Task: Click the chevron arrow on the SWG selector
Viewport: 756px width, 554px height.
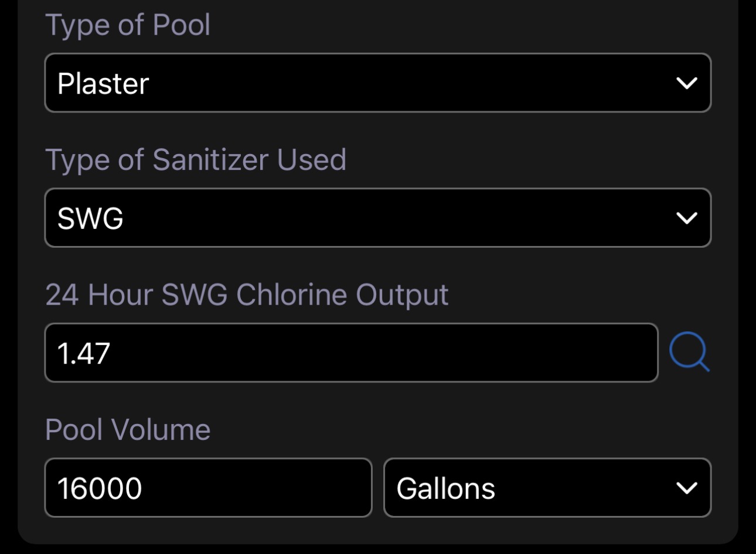Action: 686,218
